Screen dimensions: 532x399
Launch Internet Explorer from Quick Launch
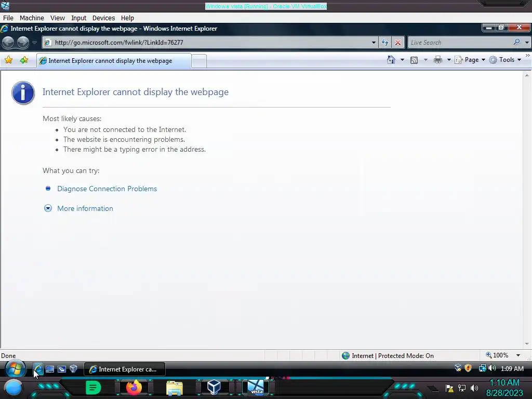click(37, 369)
